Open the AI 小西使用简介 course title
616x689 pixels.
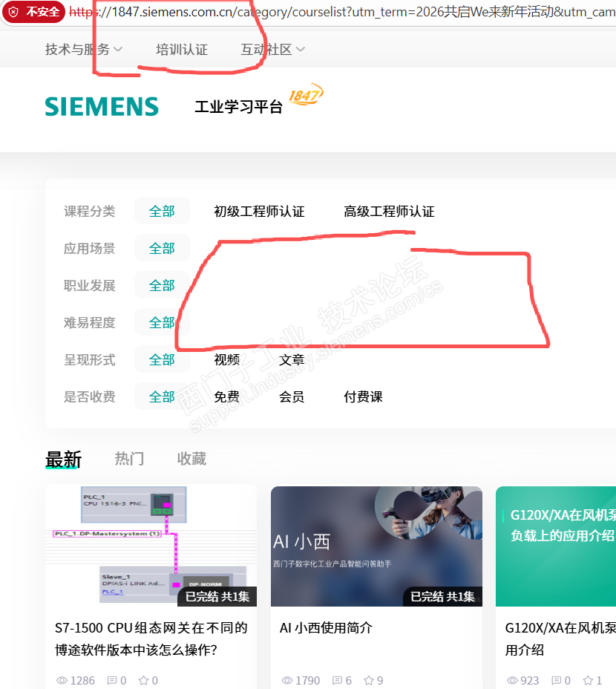(x=326, y=628)
